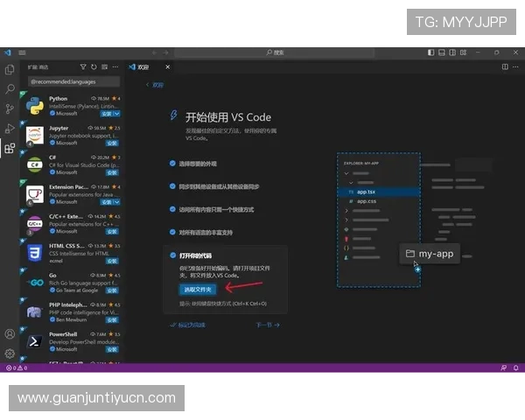Open the hamburger application menu
The image size is (525, 420).
tap(22, 52)
